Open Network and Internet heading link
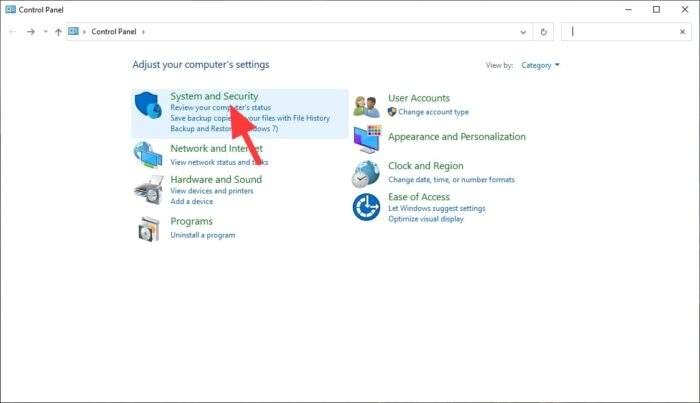Image resolution: width=700 pixels, height=403 pixels. (217, 148)
